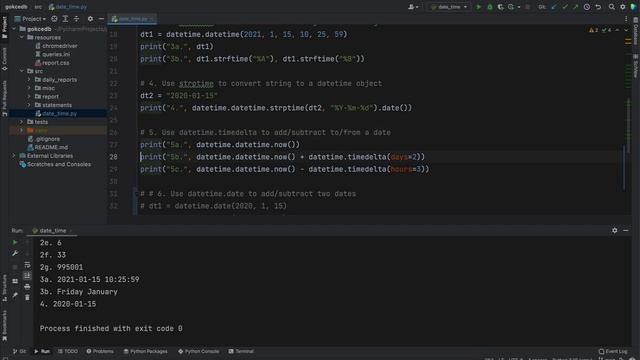Open Search Everywhere magnifier icon
The image size is (640, 360).
[611, 7]
